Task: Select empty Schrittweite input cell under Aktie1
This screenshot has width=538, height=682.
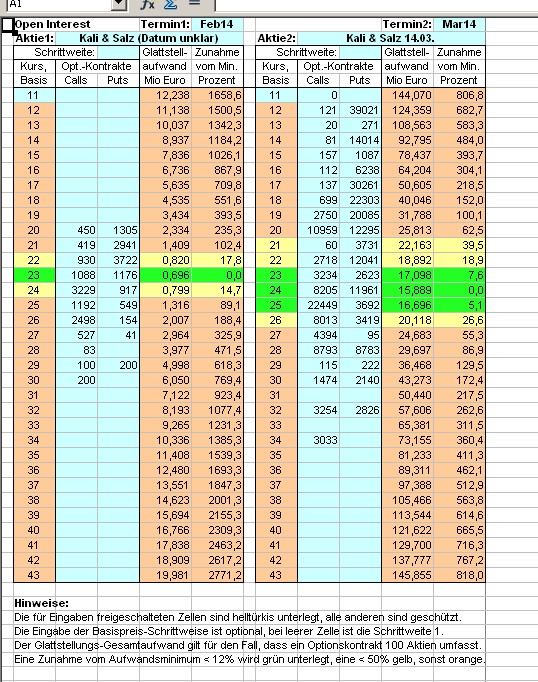Action: pos(118,53)
